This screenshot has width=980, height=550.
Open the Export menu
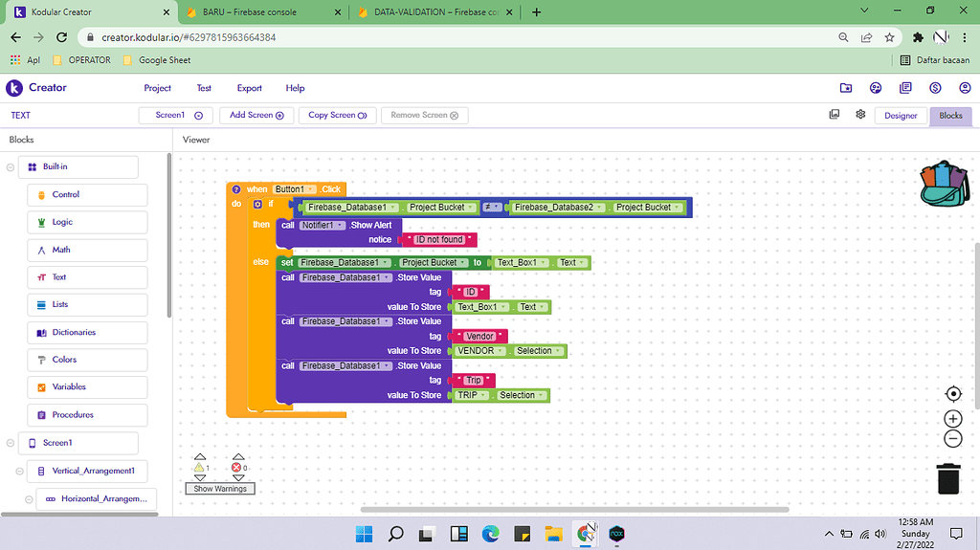(x=250, y=88)
